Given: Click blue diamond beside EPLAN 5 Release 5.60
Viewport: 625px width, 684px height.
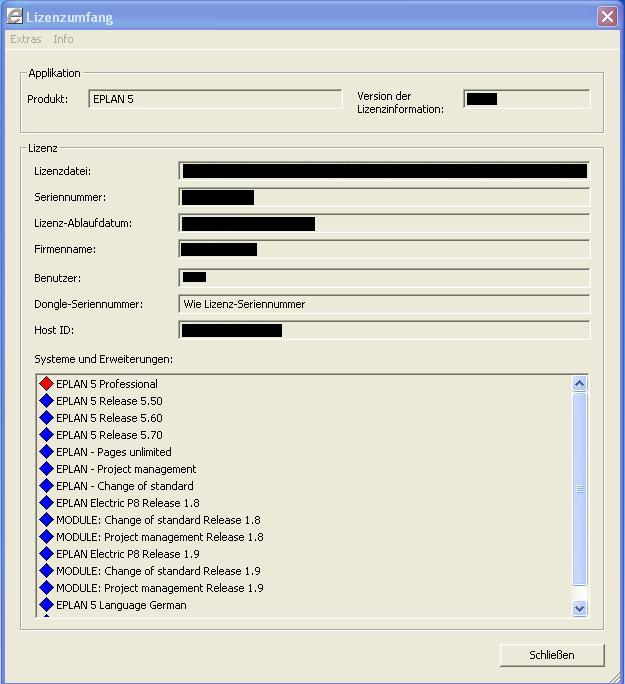Looking at the screenshot, I should (x=46, y=418).
